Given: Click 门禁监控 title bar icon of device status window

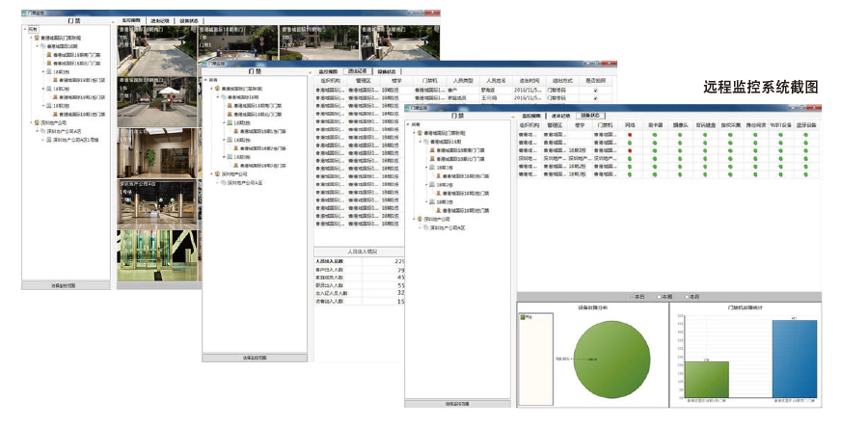Looking at the screenshot, I should (x=407, y=108).
